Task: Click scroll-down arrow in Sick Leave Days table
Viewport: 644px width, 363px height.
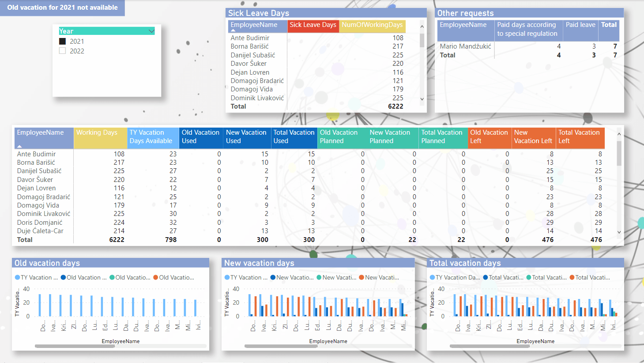Action: [422, 99]
